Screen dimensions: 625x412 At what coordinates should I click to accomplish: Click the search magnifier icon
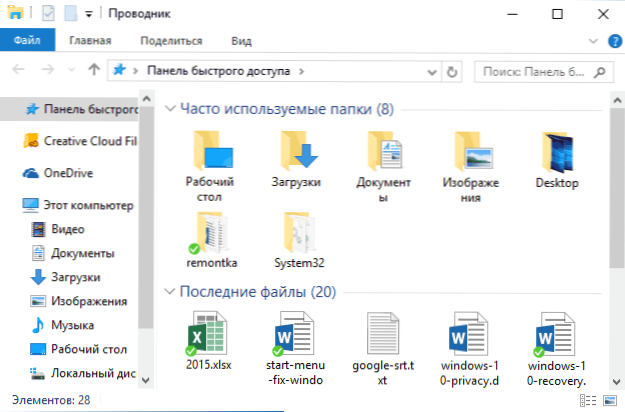pyautogui.click(x=599, y=72)
